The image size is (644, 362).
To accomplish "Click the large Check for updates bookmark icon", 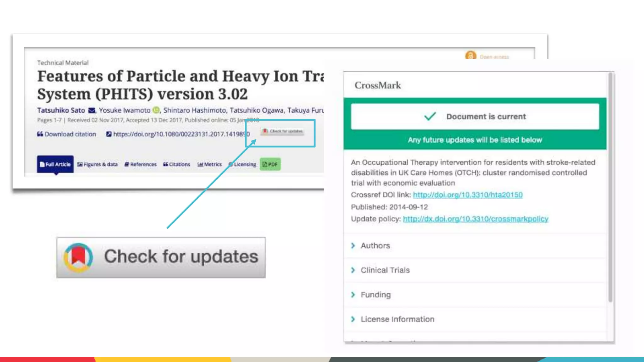I will coord(78,257).
